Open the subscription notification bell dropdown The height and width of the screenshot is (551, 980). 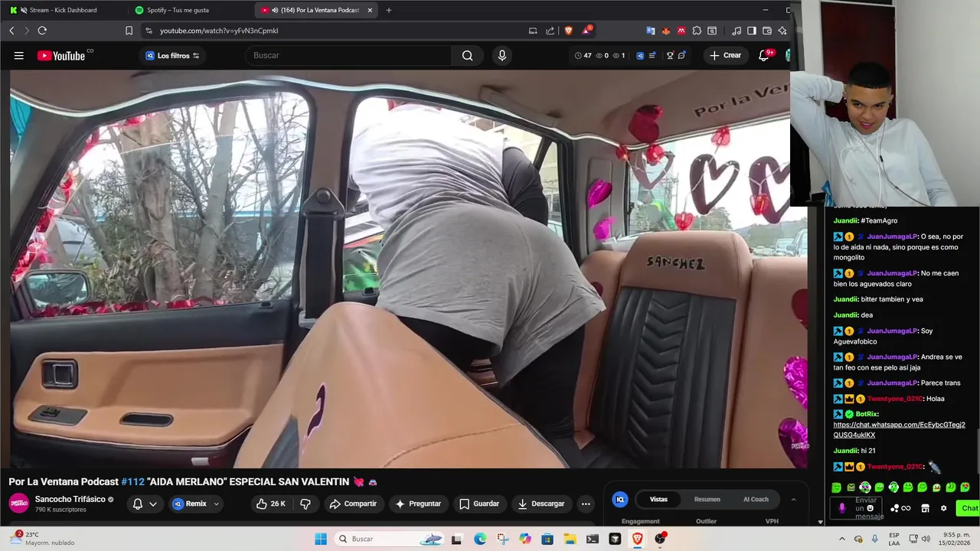(145, 504)
